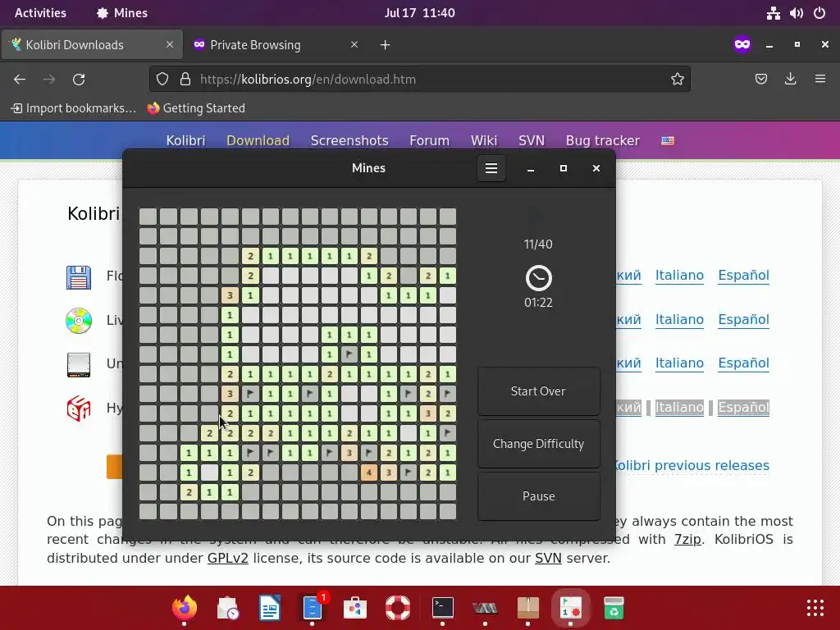The width and height of the screenshot is (840, 630).
Task: Launch Firefox from the dock
Action: [185, 608]
